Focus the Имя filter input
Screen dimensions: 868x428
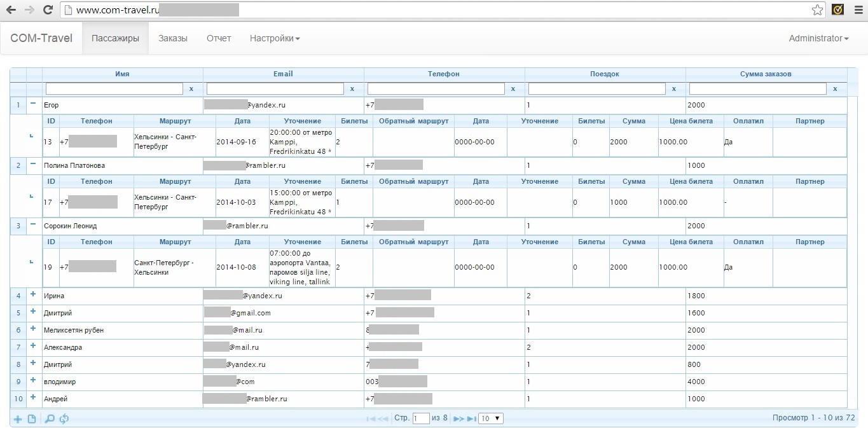[x=114, y=89]
